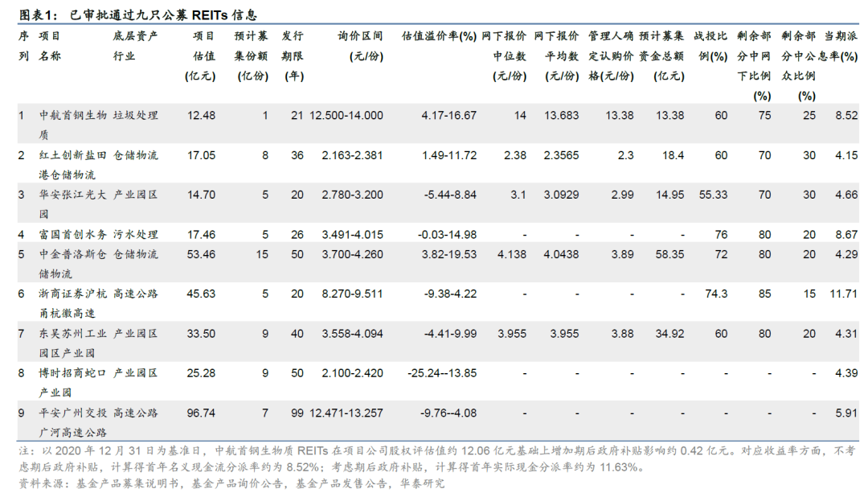The height and width of the screenshot is (493, 868).
Task: Click premium rate '-9.76--4.08'
Action: [448, 413]
